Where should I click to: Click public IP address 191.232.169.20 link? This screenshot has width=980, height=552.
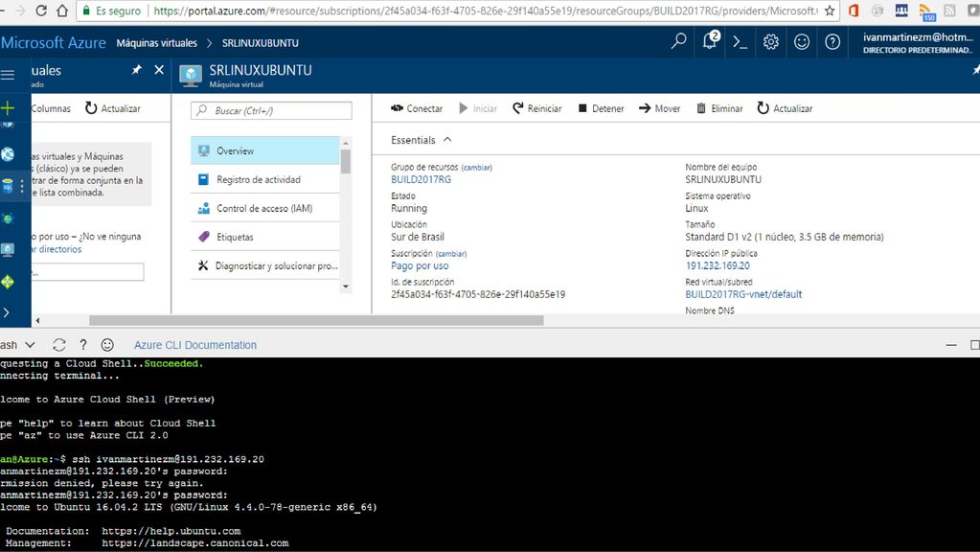(x=718, y=265)
